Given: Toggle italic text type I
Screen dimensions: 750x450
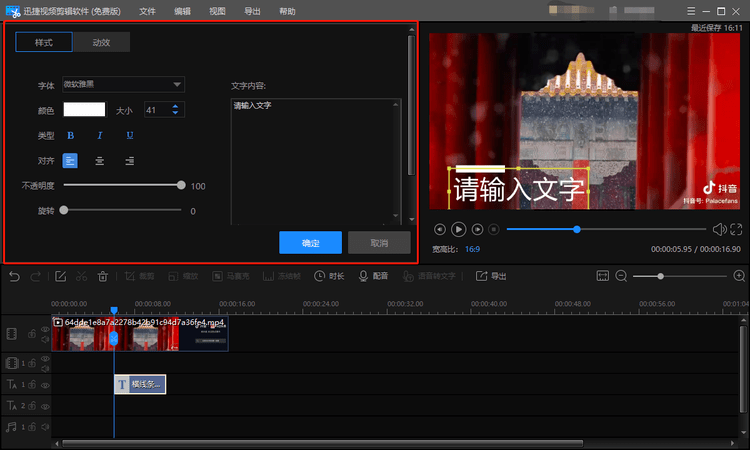Looking at the screenshot, I should coord(99,135).
